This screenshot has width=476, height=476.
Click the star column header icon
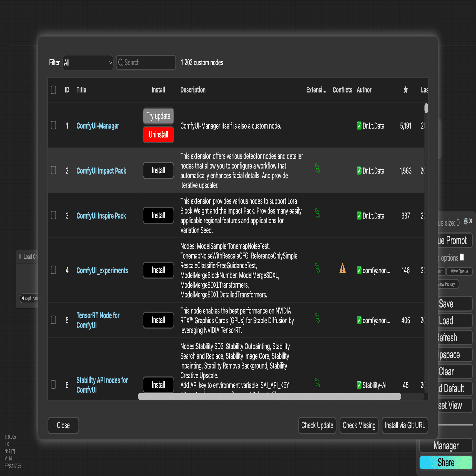pos(405,90)
